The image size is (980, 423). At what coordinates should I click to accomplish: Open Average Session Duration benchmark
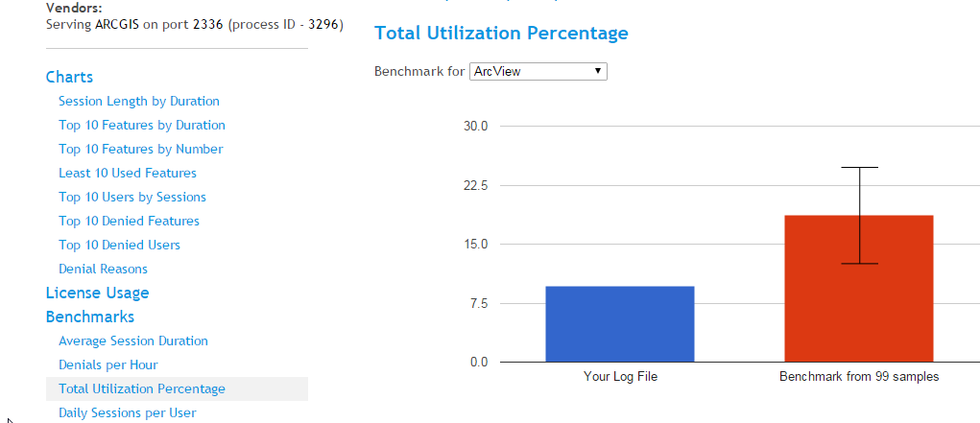(132, 341)
